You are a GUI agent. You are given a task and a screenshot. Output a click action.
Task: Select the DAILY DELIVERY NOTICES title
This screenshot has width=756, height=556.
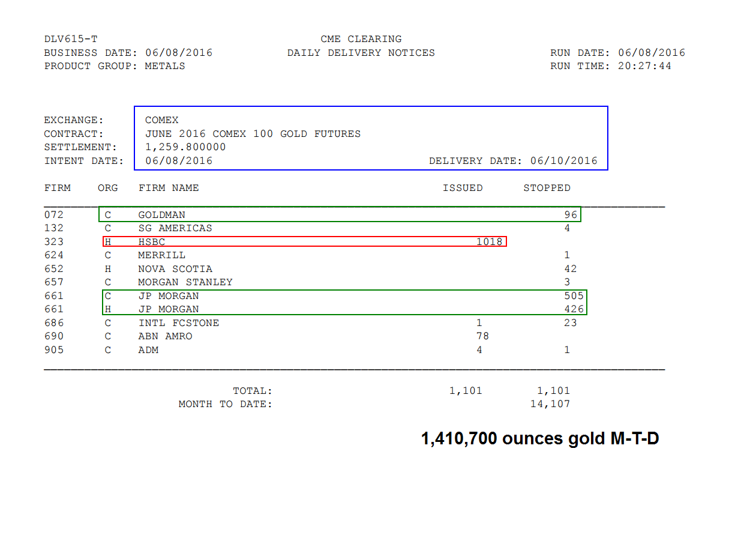[x=361, y=53]
